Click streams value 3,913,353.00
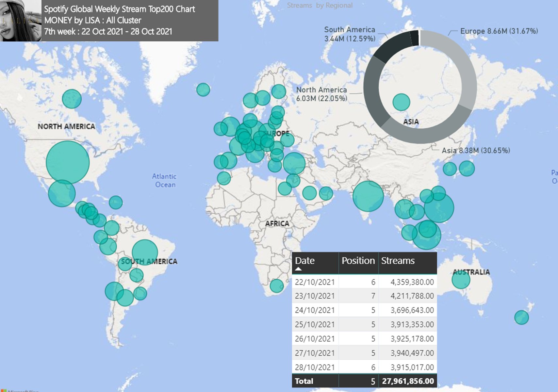 [x=412, y=324]
